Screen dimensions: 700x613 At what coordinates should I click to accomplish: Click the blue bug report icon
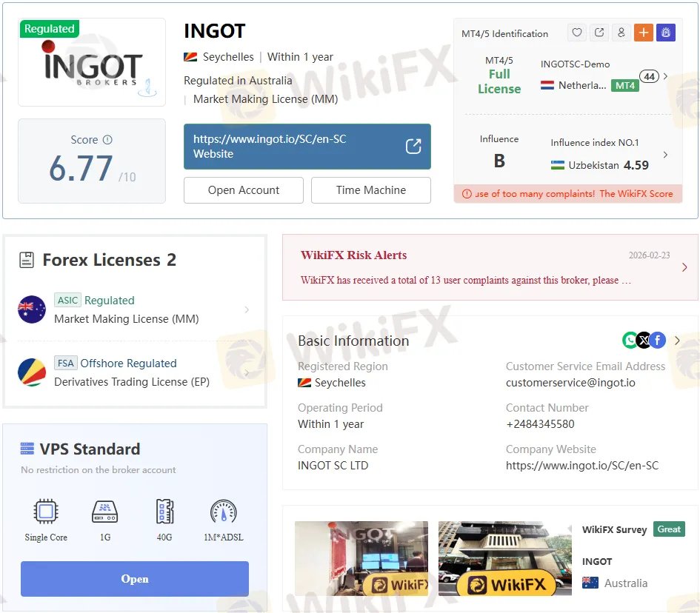pyautogui.click(x=666, y=33)
